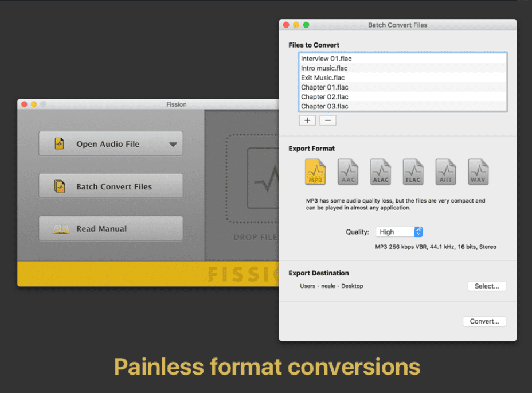The width and height of the screenshot is (532, 393).
Task: Minimize the Batch Convert Files window
Action: click(x=296, y=25)
